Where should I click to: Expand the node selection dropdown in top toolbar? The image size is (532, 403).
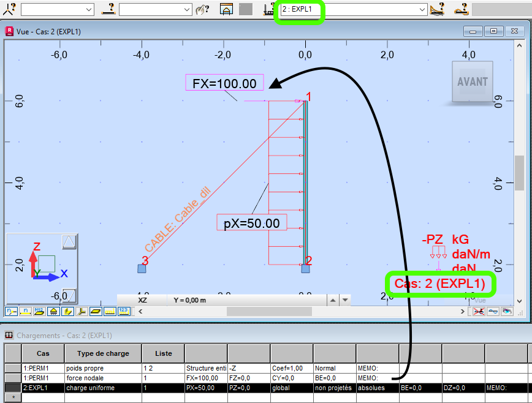pos(89,10)
